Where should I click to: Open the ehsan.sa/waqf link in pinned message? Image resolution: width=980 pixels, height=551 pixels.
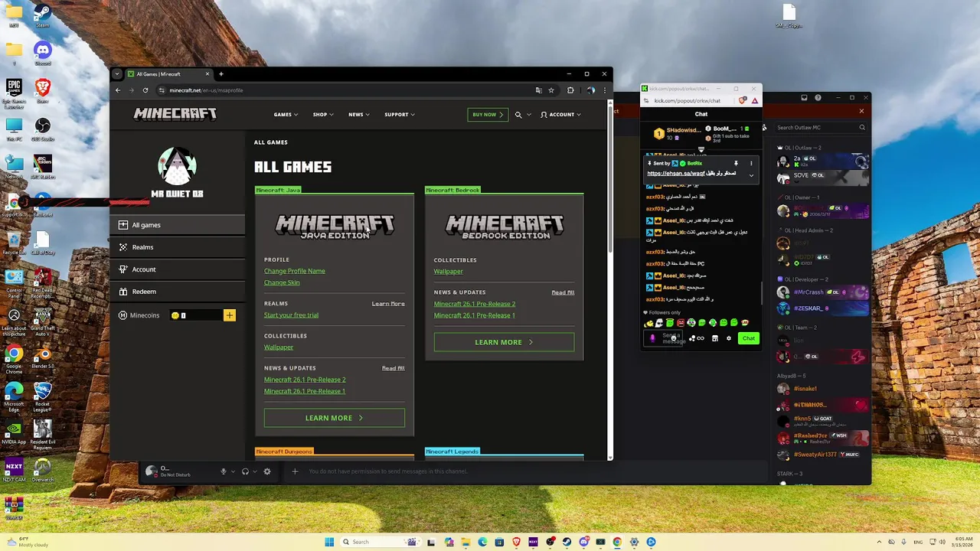click(675, 174)
